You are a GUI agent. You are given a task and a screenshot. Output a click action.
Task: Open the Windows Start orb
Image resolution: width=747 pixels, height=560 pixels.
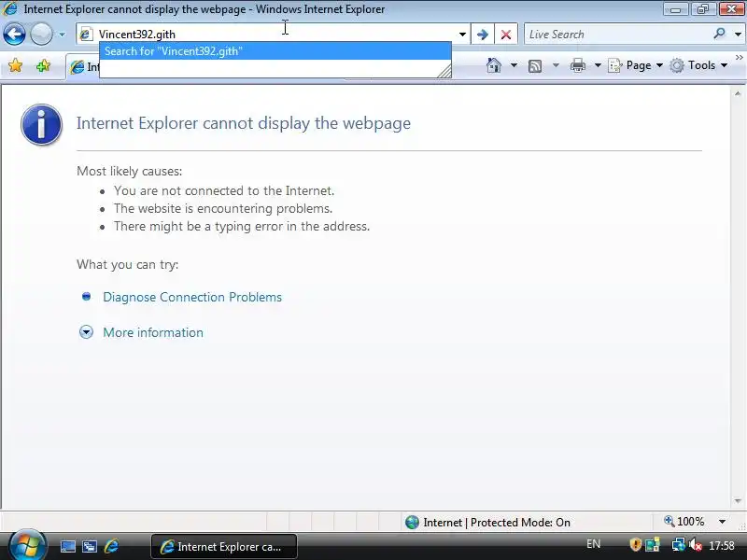(27, 544)
